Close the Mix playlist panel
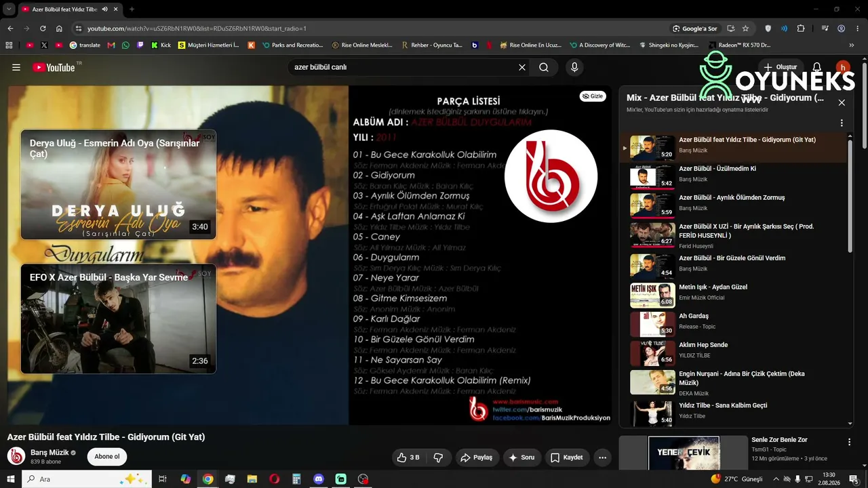This screenshot has height=488, width=868. [842, 102]
